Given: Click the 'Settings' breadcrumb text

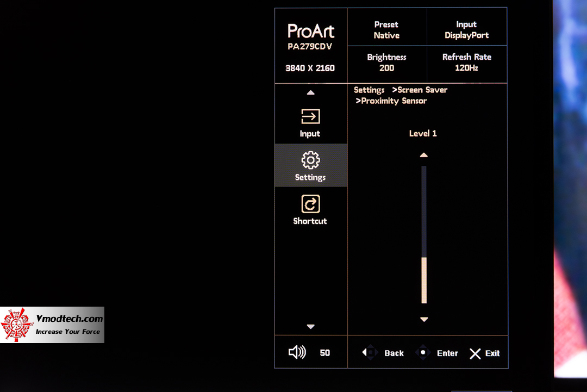Looking at the screenshot, I should point(369,90).
